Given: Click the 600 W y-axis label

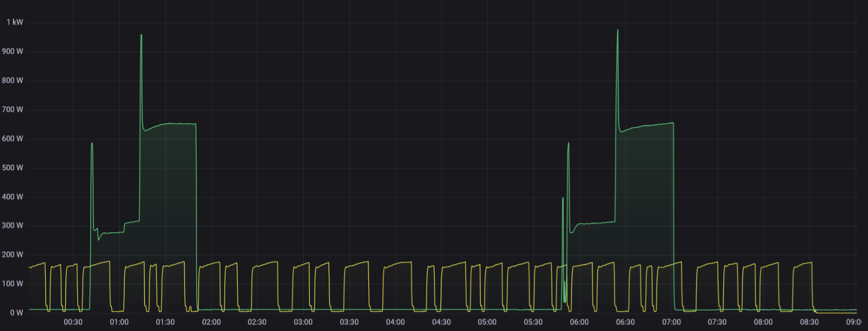Looking at the screenshot, I should (12, 139).
